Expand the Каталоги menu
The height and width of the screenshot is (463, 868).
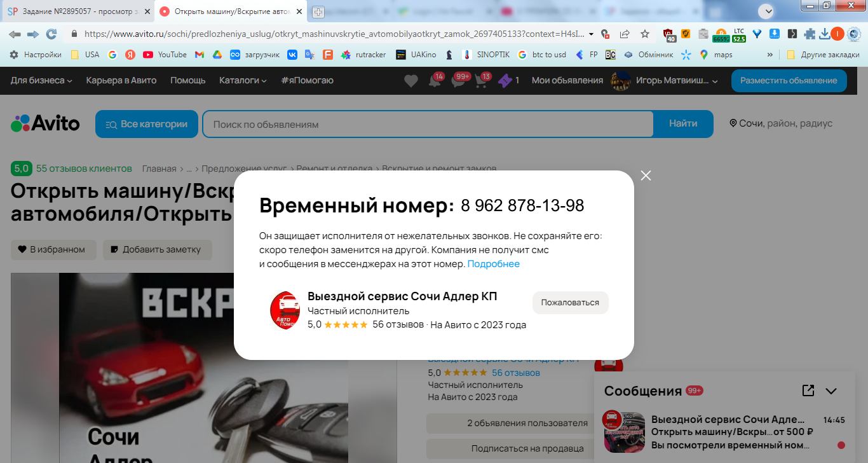tap(243, 80)
